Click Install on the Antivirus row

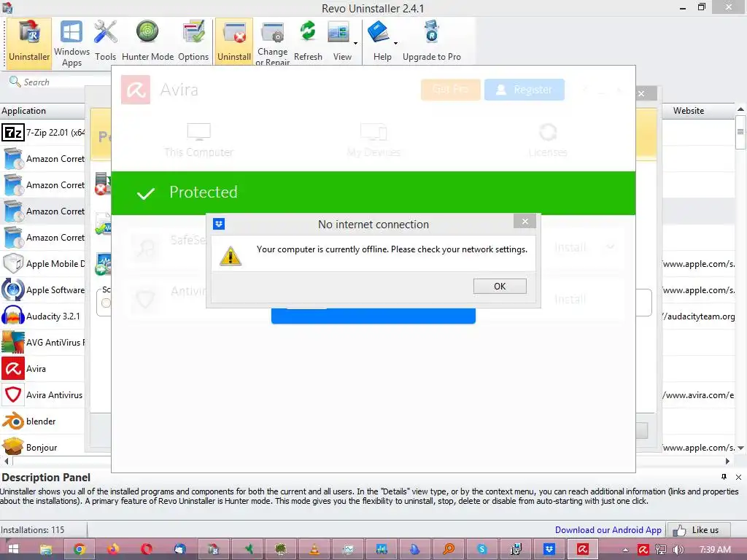tap(570, 299)
